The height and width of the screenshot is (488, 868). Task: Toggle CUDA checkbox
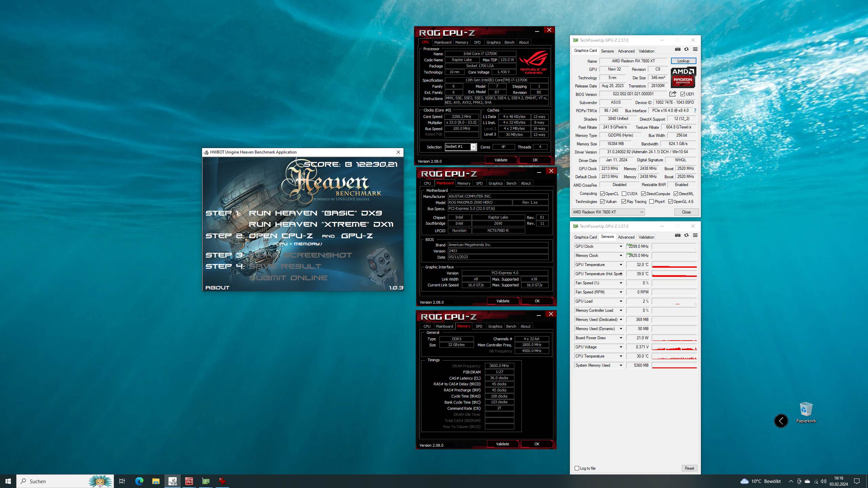pos(624,194)
